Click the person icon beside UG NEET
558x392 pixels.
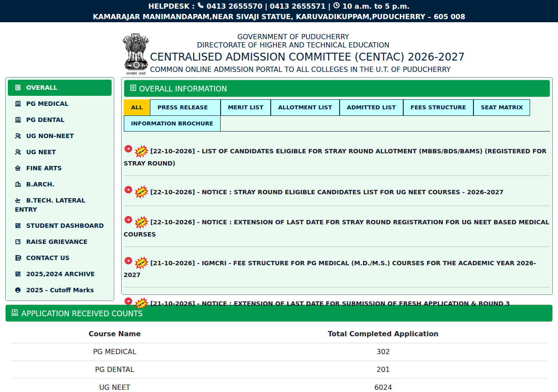(18, 152)
